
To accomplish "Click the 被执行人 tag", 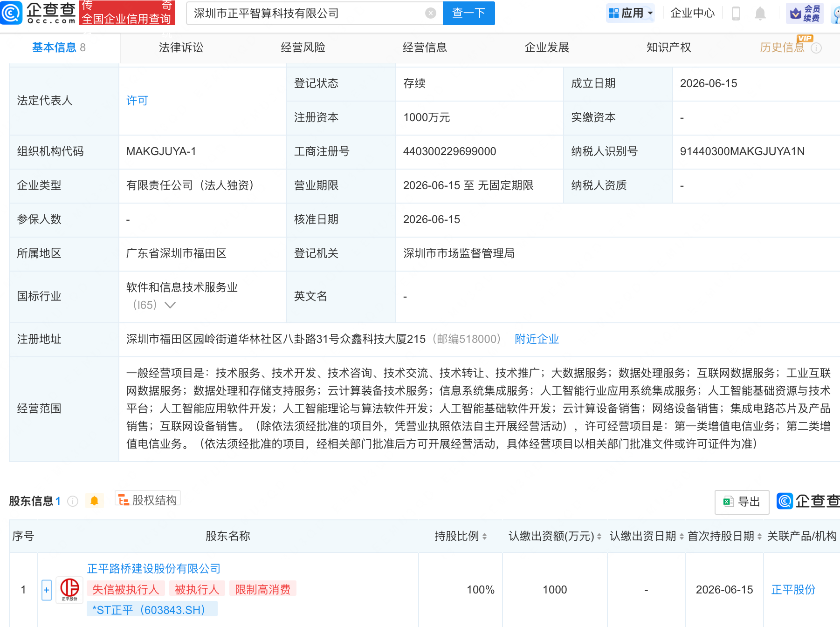I will coord(197,589).
